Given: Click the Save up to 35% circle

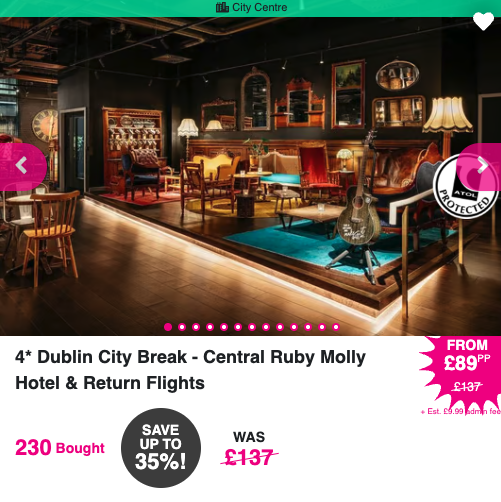Looking at the screenshot, I should coord(161,448).
